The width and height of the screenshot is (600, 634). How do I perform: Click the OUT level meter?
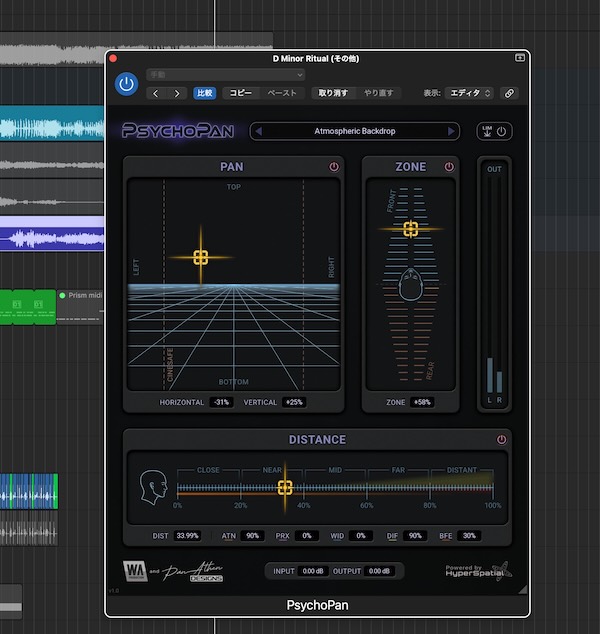[x=494, y=285]
